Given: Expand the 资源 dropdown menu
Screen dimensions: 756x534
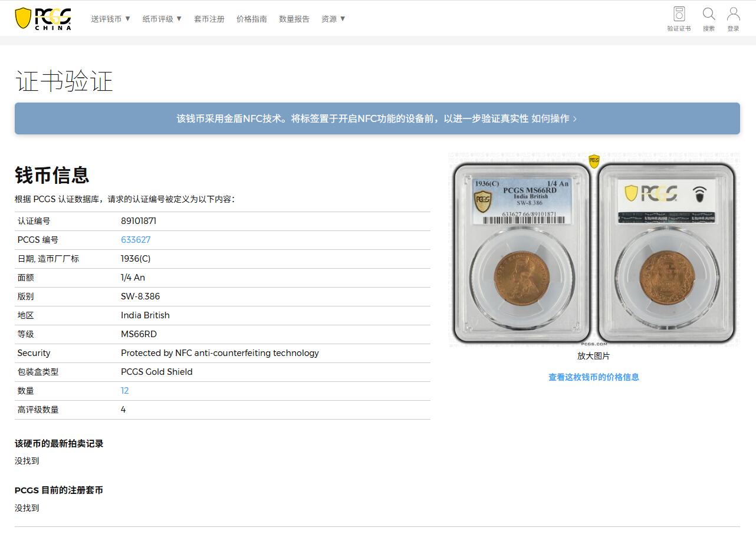Looking at the screenshot, I should (x=333, y=19).
